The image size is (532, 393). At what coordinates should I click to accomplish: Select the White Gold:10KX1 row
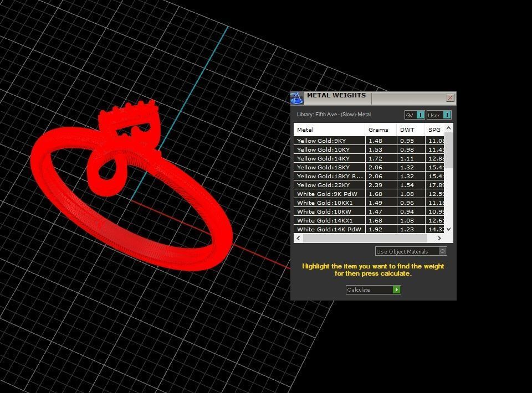[x=369, y=203]
